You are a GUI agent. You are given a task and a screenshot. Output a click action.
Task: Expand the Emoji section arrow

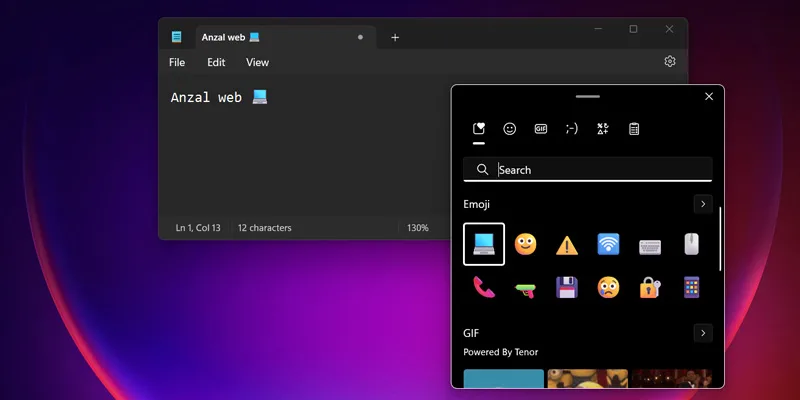(703, 204)
